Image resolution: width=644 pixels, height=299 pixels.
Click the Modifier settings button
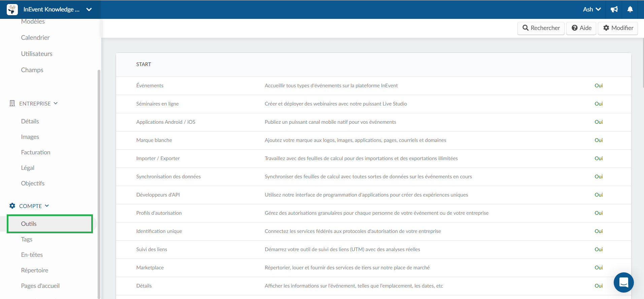618,28
